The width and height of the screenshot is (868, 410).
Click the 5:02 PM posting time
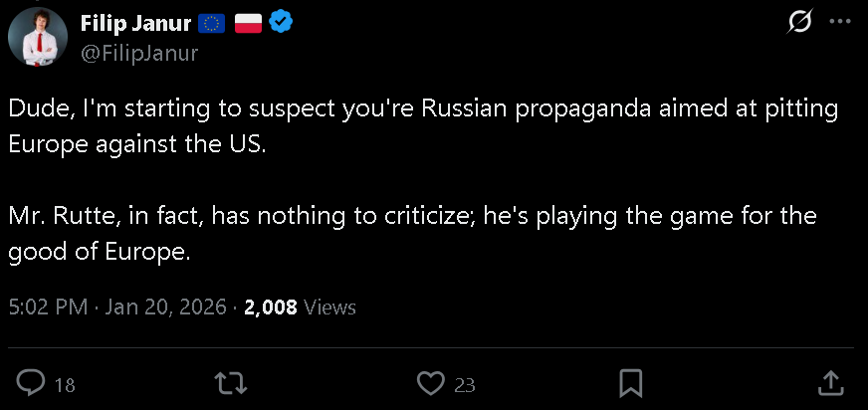pyautogui.click(x=48, y=307)
